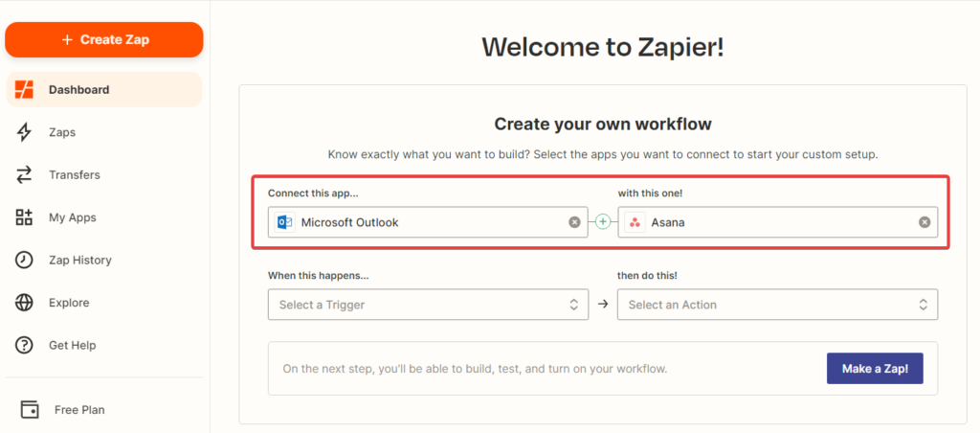The height and width of the screenshot is (433, 980).
Task: Remove Asana from the second app field
Action: click(x=924, y=222)
